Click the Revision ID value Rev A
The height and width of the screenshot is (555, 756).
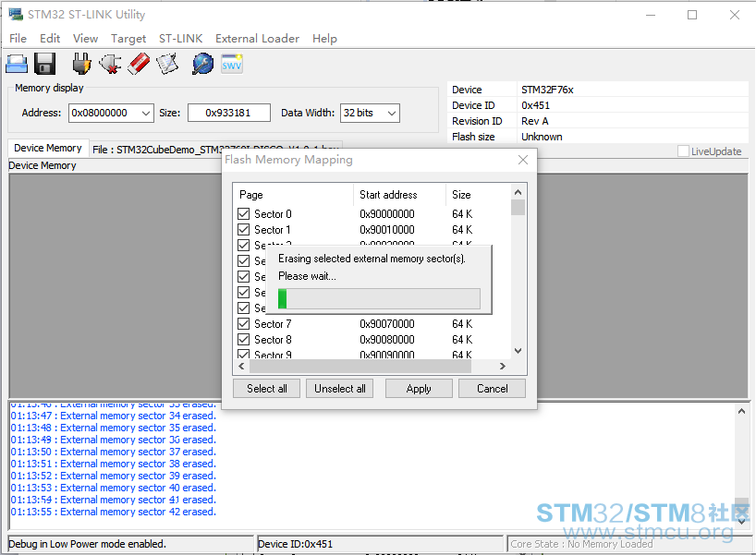tap(535, 121)
